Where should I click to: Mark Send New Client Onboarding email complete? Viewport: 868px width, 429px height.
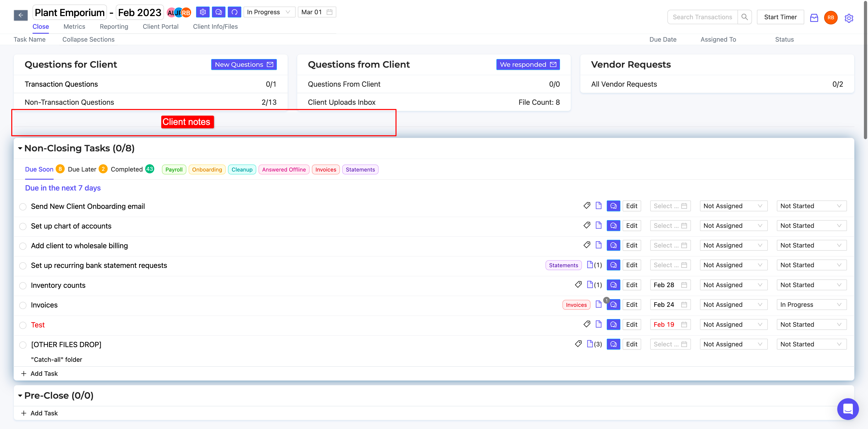pos(23,207)
